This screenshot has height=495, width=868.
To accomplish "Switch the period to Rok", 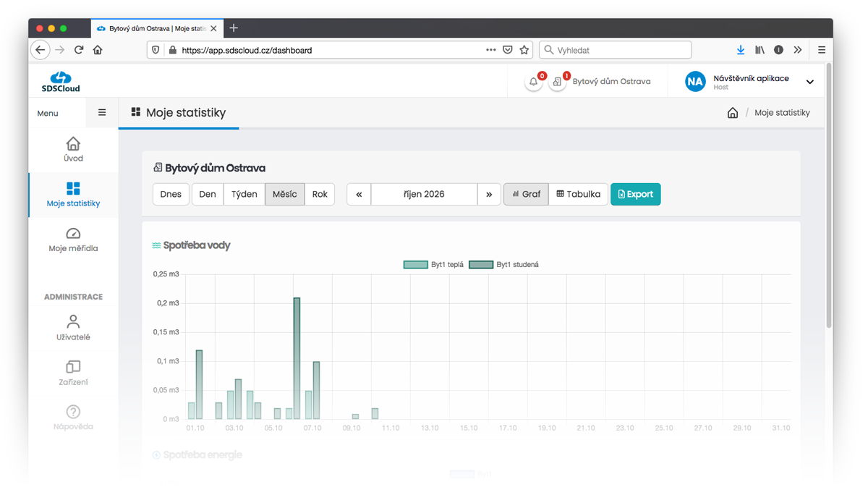I will click(320, 194).
